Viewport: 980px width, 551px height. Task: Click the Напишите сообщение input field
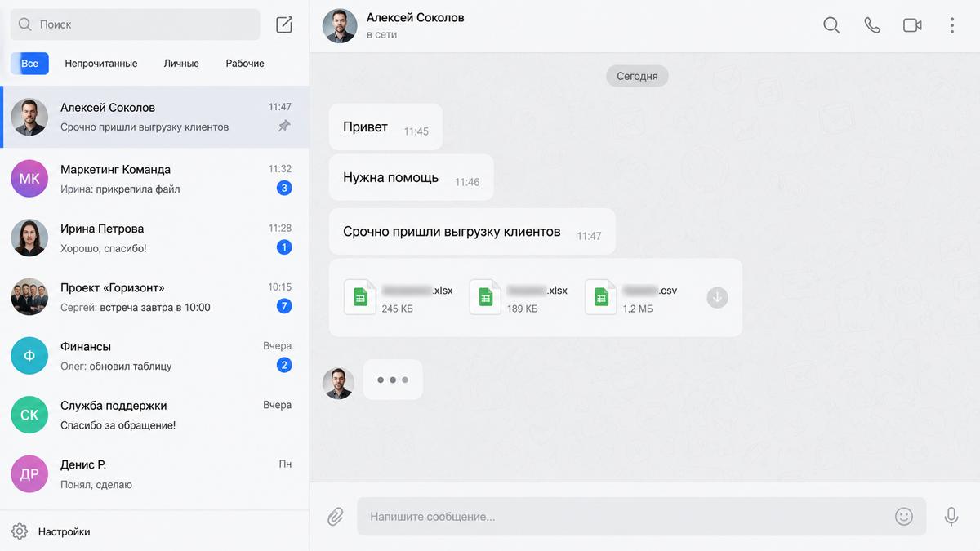point(641,517)
